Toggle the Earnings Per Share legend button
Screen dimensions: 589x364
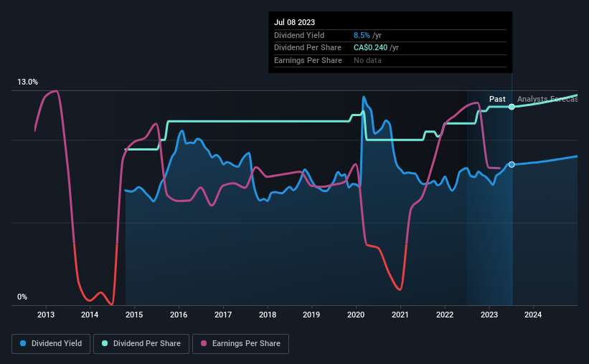click(x=240, y=344)
